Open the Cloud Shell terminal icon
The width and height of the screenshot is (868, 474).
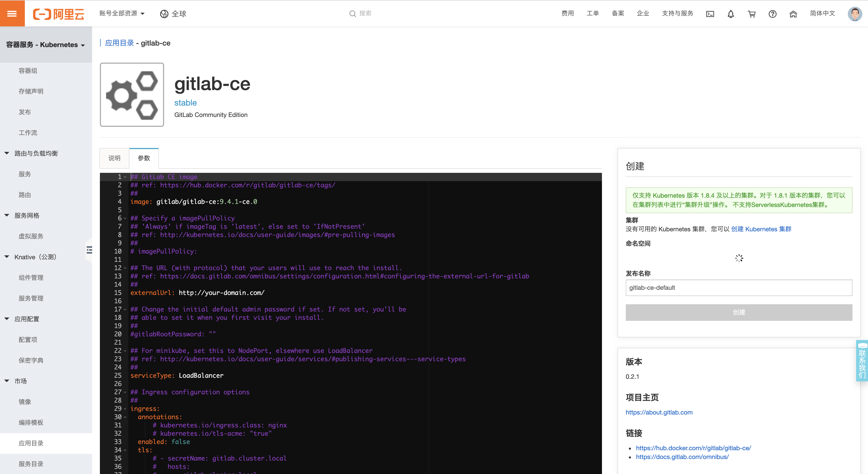click(710, 13)
